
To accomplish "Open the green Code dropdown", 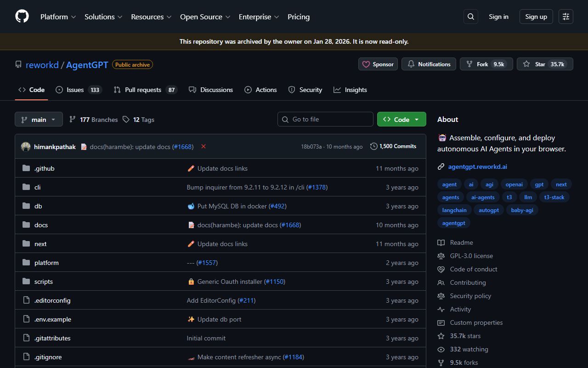I will pyautogui.click(x=401, y=119).
